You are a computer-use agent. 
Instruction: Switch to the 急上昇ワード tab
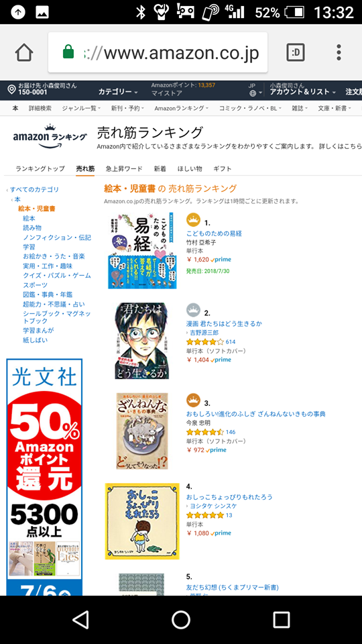[x=124, y=169]
